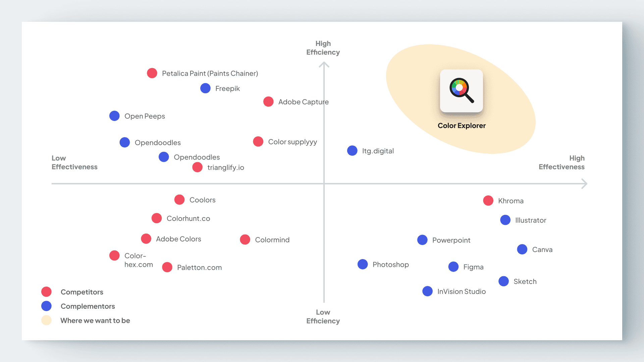Click the 'Low Effectiveness' axis label
Viewport: 644px width, 362px height.
pos(74,163)
